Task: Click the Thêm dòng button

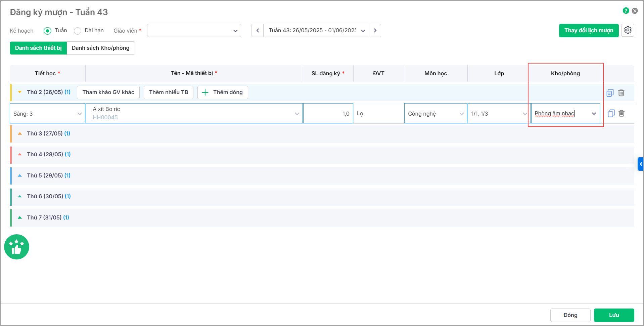Action: point(223,92)
